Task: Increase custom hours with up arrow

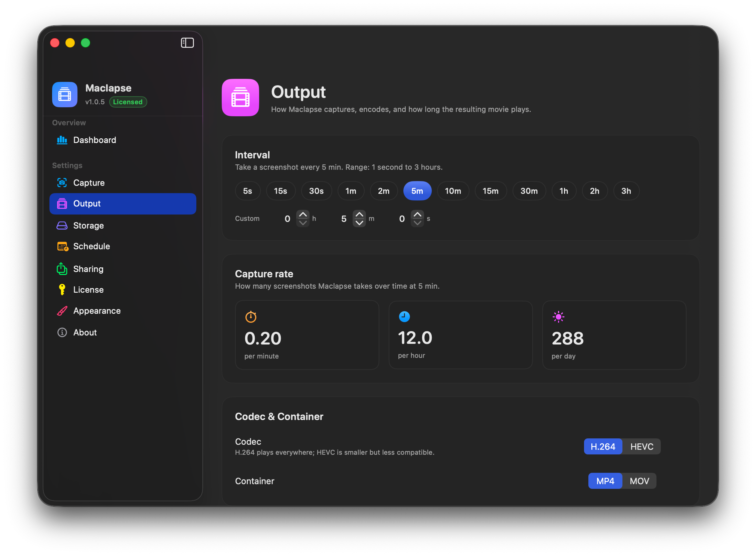Action: click(303, 215)
